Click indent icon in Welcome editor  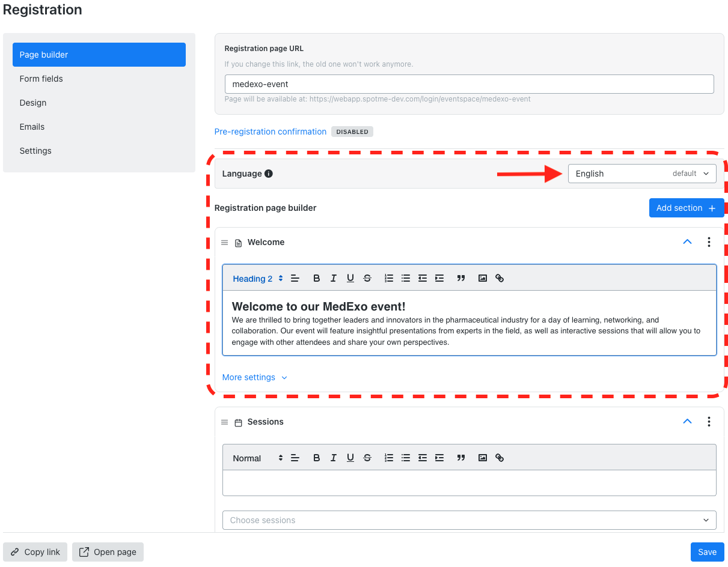pyautogui.click(x=439, y=278)
